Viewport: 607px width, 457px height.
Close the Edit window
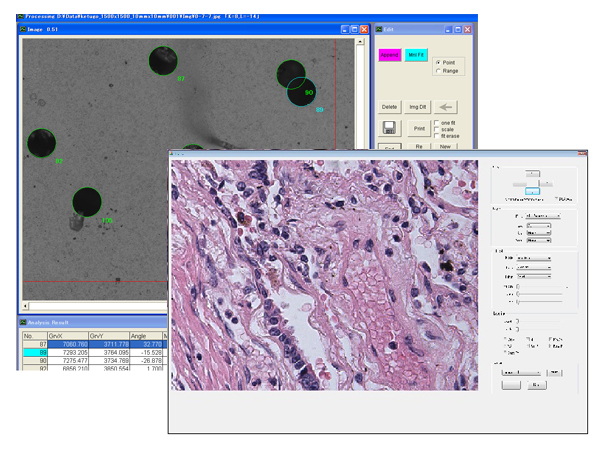click(468, 29)
